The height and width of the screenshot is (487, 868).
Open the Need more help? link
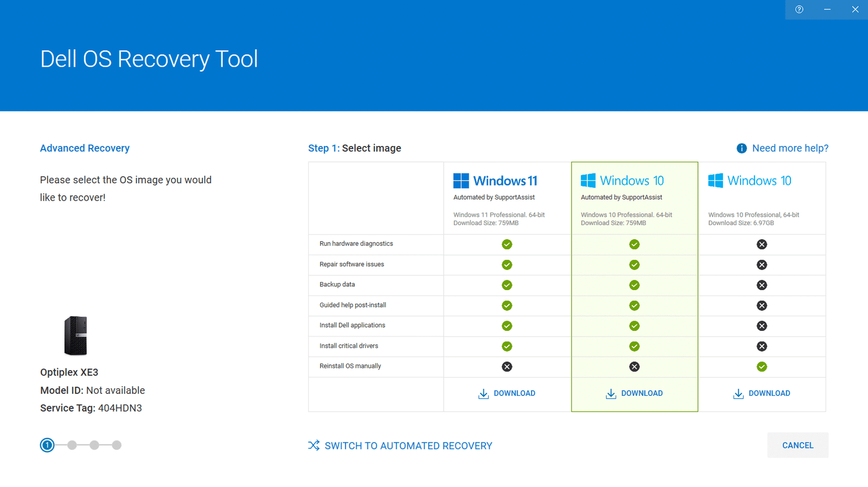coord(790,148)
